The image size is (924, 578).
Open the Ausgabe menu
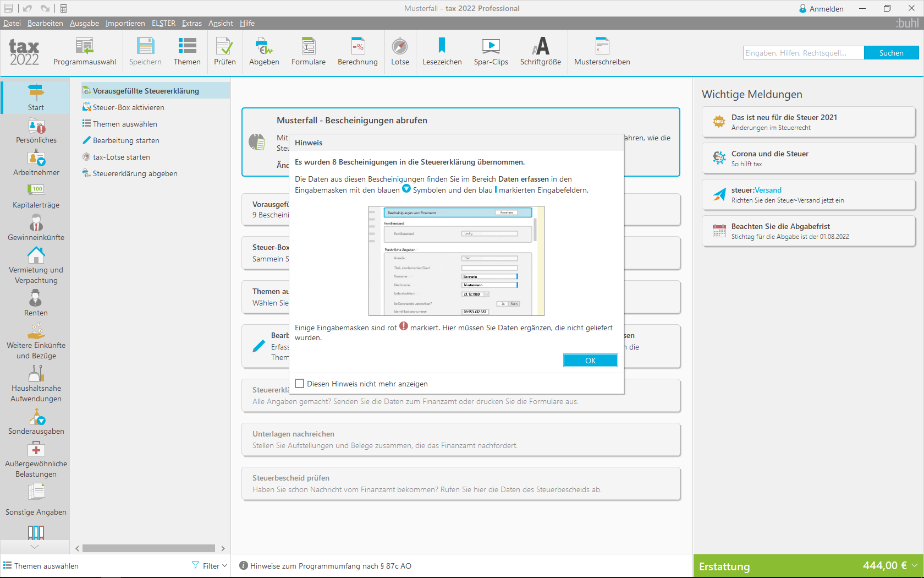click(x=84, y=23)
